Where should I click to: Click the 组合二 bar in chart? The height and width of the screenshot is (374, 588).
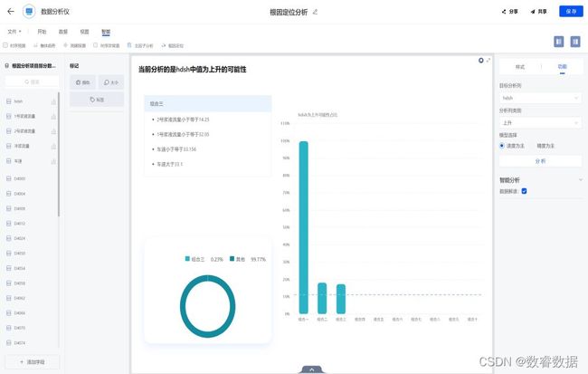click(322, 298)
